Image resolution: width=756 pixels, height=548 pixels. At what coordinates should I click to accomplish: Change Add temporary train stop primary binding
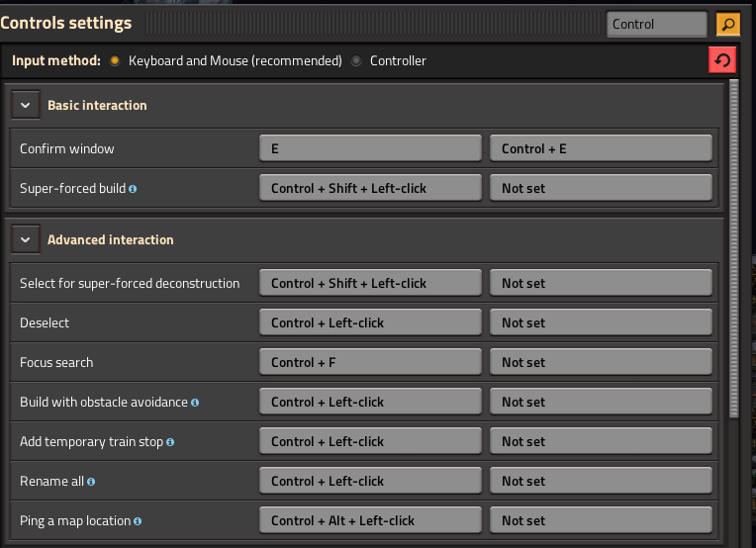[x=370, y=441]
